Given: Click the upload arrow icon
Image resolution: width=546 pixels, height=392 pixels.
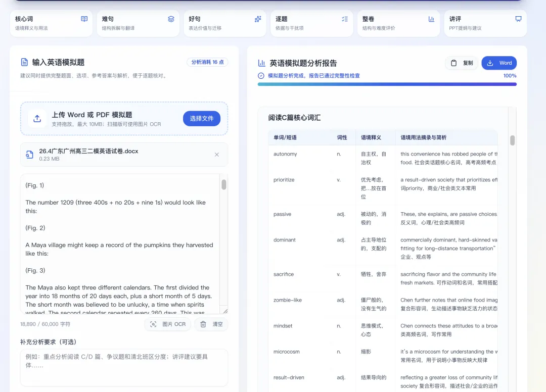Looking at the screenshot, I should [37, 119].
